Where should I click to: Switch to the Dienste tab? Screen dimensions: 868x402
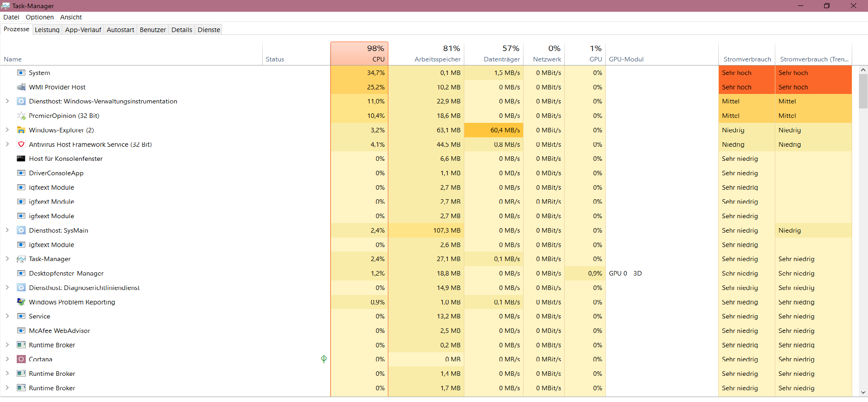click(x=209, y=30)
